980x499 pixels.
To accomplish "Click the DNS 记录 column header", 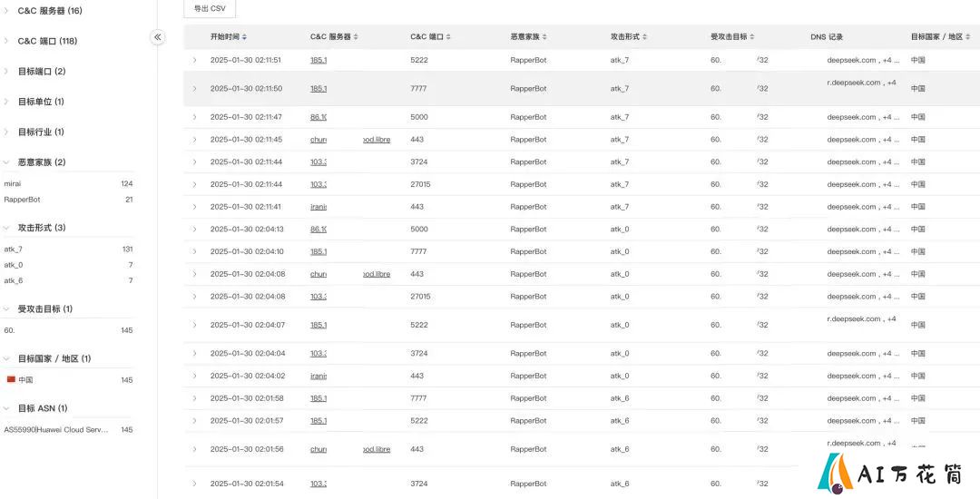I will tap(827, 37).
